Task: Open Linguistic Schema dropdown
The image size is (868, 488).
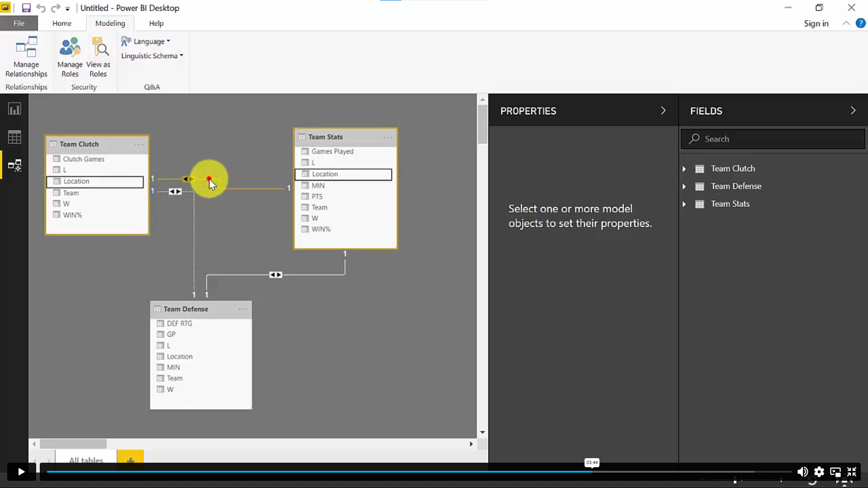Action: [152, 56]
